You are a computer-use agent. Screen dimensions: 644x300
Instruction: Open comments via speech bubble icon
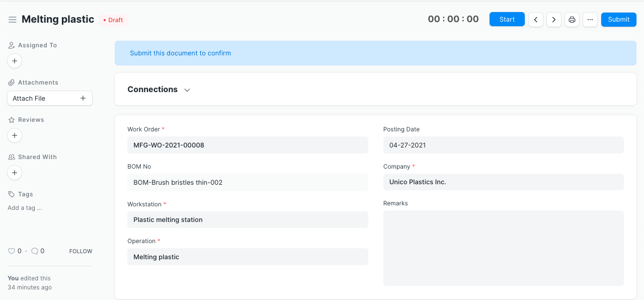tap(35, 251)
